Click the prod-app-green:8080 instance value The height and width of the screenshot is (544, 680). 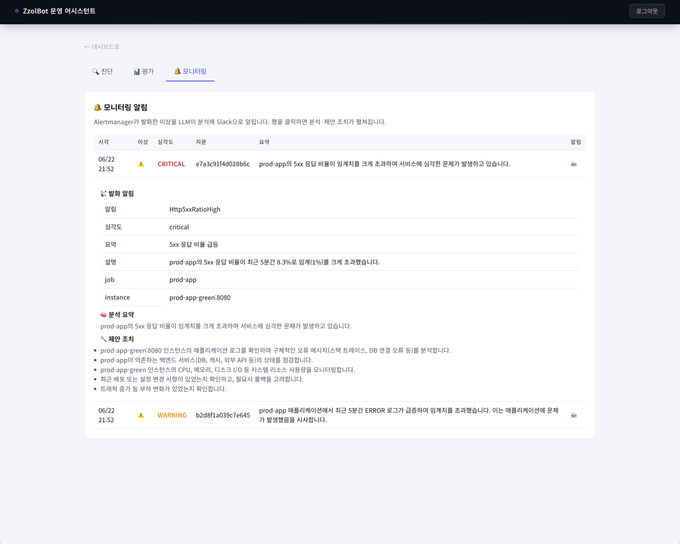200,298
